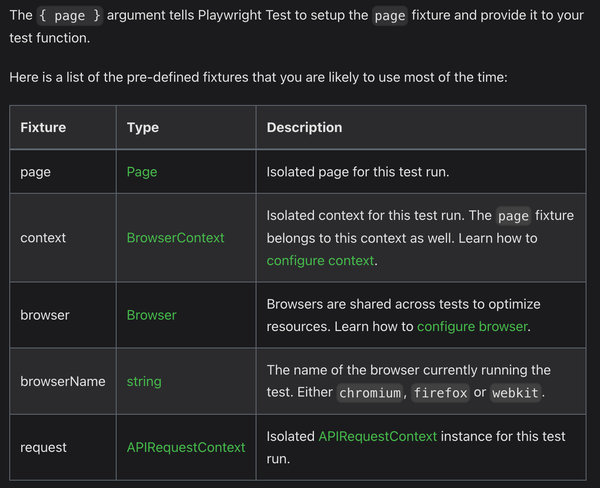Click the string type link
600x488 pixels.
(x=144, y=381)
